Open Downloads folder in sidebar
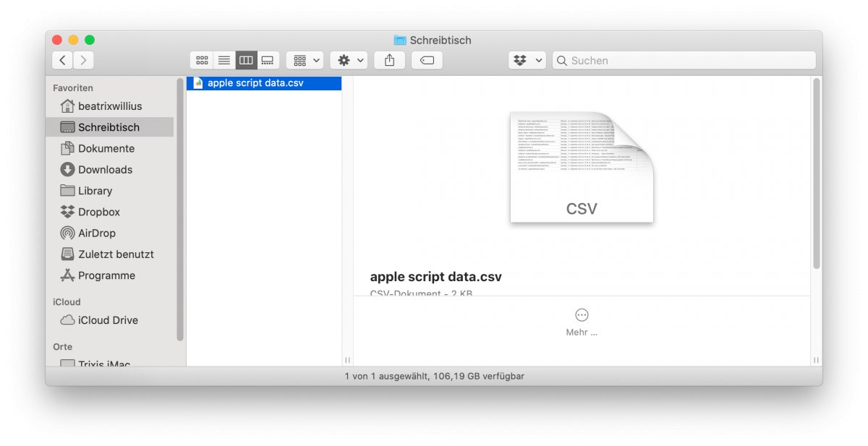 (105, 170)
